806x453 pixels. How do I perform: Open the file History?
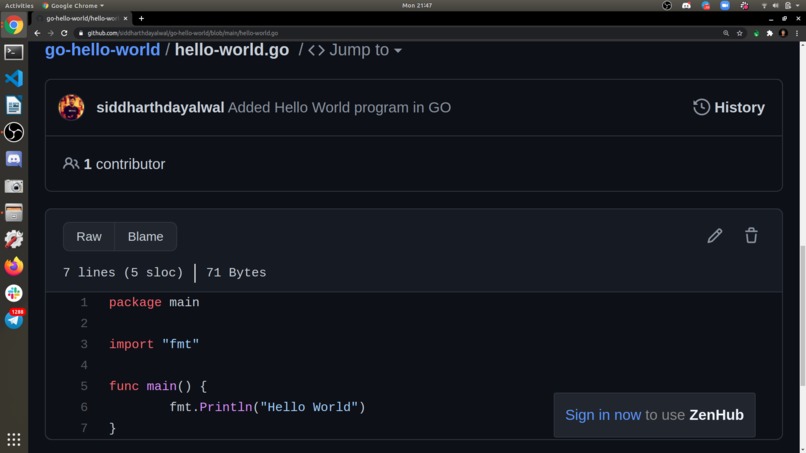(x=728, y=107)
